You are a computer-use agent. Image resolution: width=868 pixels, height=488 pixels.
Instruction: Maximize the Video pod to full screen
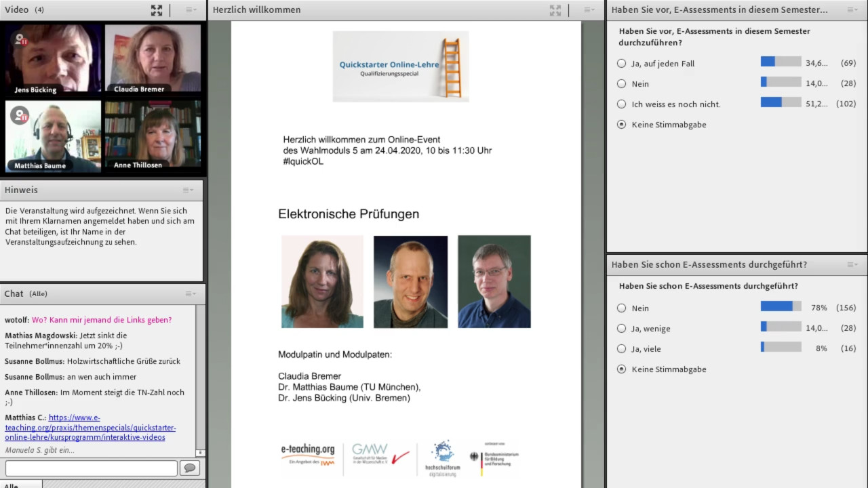pyautogui.click(x=157, y=10)
